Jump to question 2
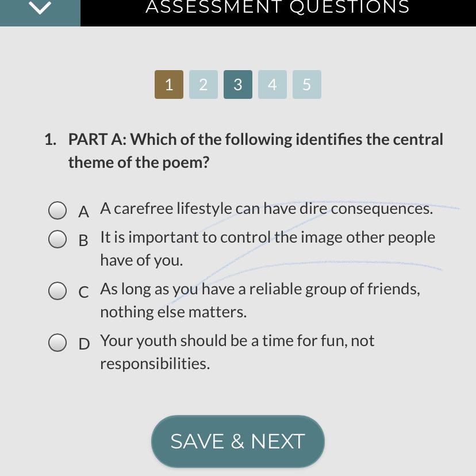476x476 pixels. click(x=204, y=85)
